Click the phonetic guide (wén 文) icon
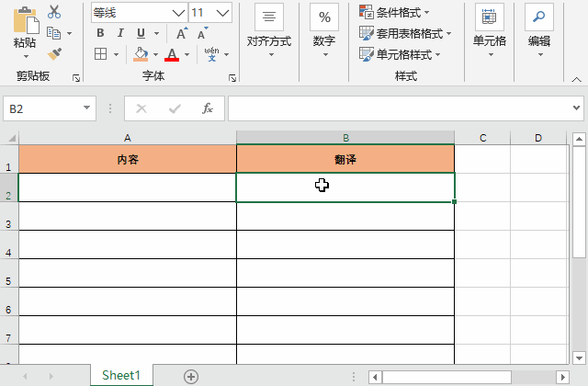 tap(211, 54)
